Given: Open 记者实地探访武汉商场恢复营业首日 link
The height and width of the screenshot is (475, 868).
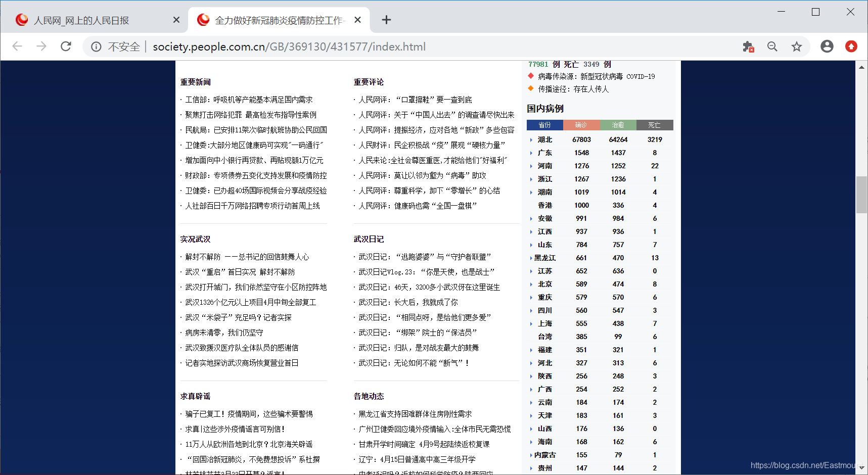Looking at the screenshot, I should coord(242,363).
